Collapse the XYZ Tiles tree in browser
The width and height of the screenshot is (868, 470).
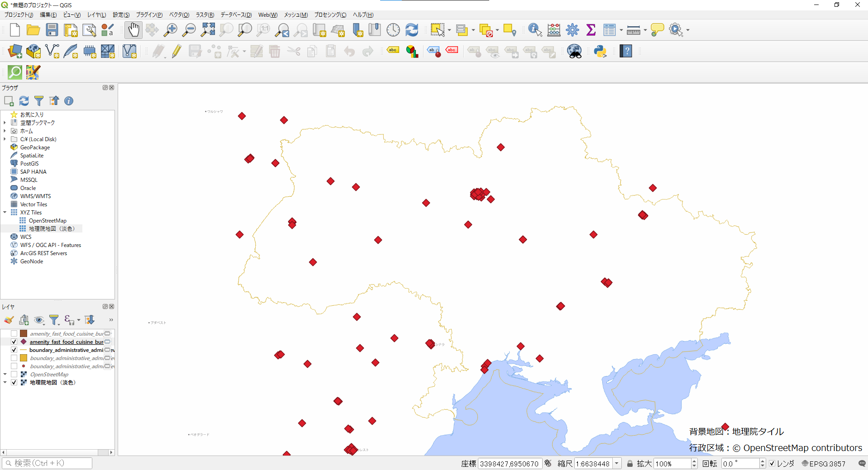pyautogui.click(x=5, y=212)
